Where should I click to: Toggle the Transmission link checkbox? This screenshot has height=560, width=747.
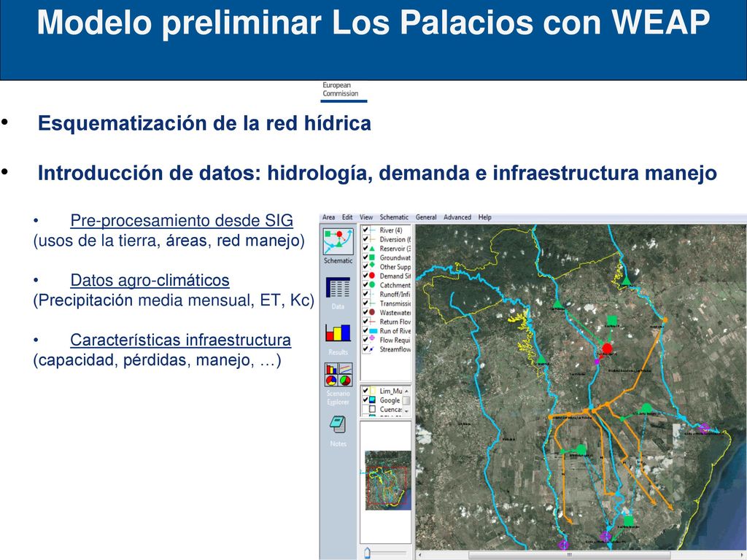click(365, 303)
